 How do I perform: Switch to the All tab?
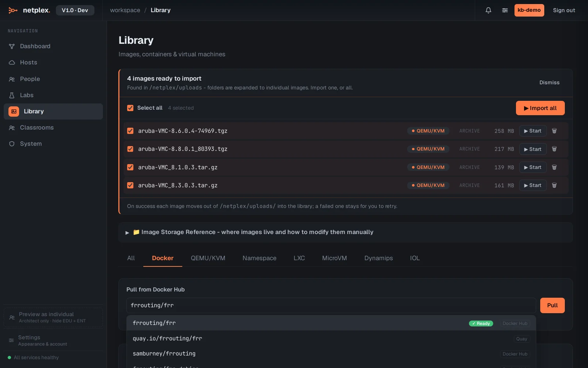click(131, 258)
